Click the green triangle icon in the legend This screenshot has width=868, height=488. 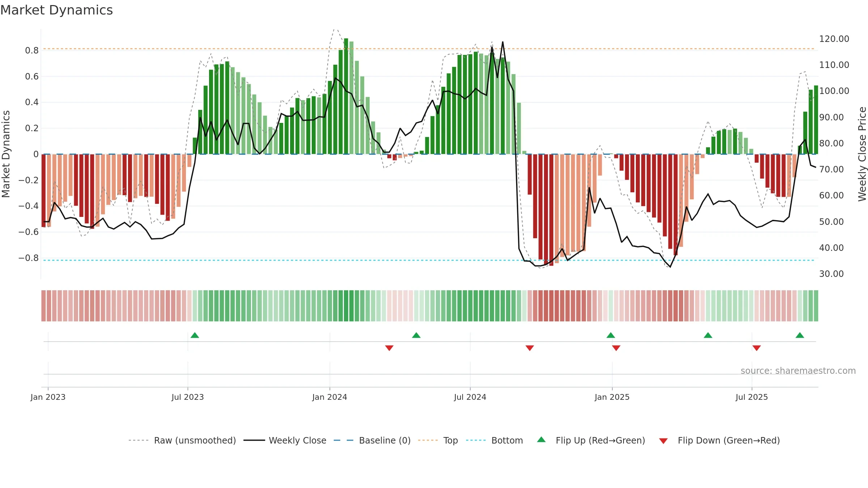tap(541, 440)
